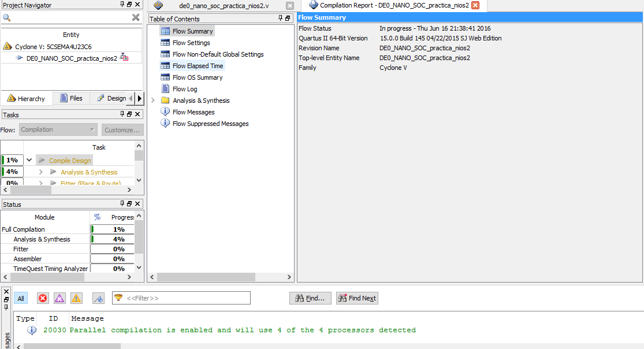Click Analysis & Synthesis 4% progress bar in Status
Screen dimensions: 644x349
pyautogui.click(x=113, y=239)
